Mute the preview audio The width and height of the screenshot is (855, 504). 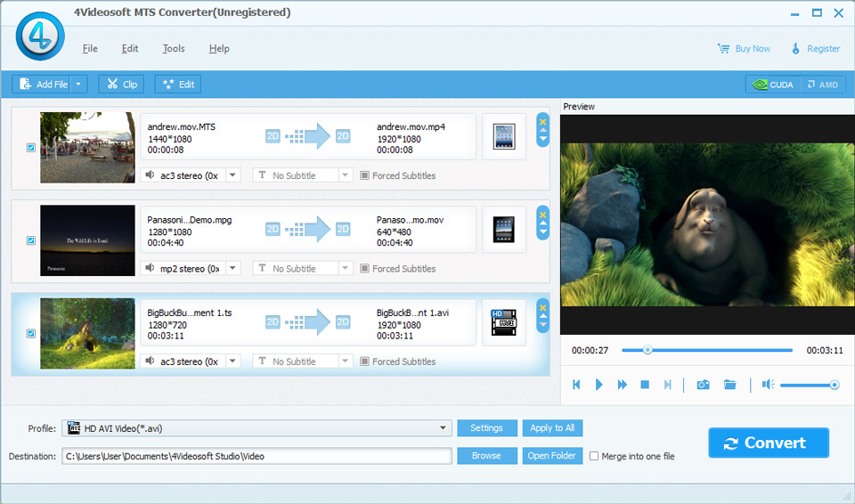768,385
